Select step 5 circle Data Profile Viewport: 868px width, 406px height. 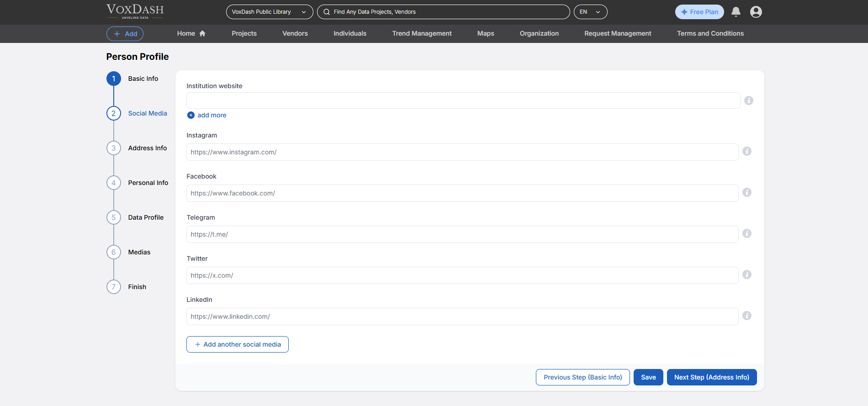tap(114, 217)
